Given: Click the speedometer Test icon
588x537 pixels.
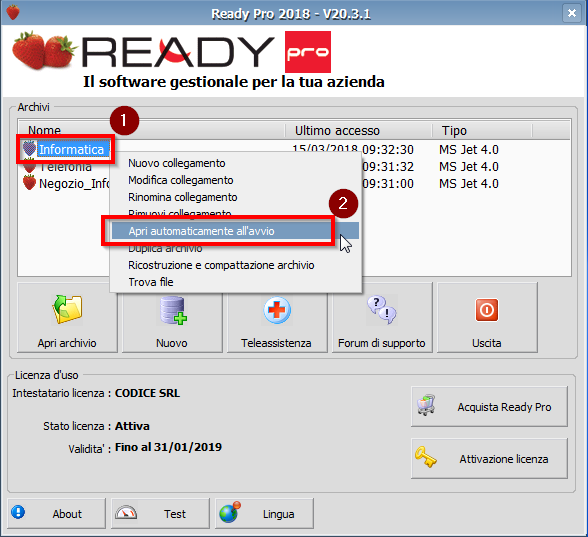Looking at the screenshot, I should tap(126, 513).
